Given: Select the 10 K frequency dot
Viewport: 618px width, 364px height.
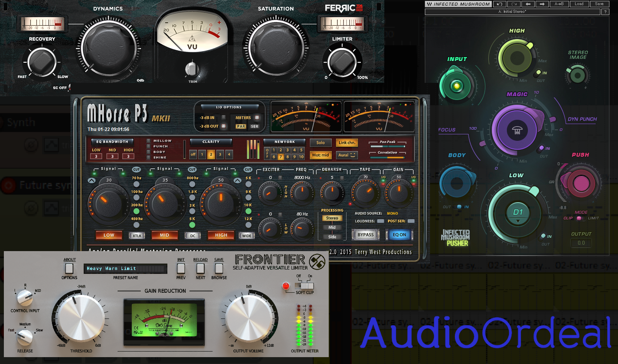Looking at the screenshot, I should tap(248, 211).
